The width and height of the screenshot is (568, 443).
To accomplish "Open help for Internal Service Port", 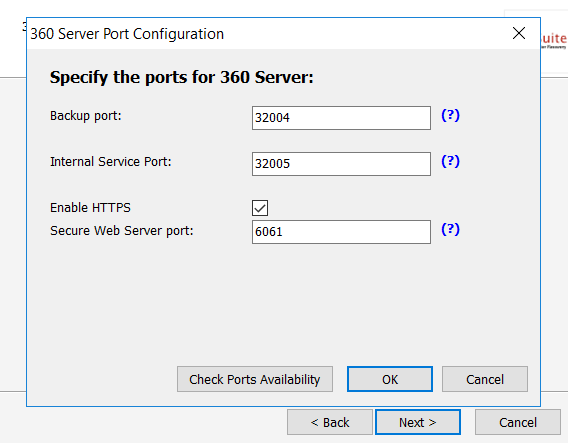I will 450,162.
